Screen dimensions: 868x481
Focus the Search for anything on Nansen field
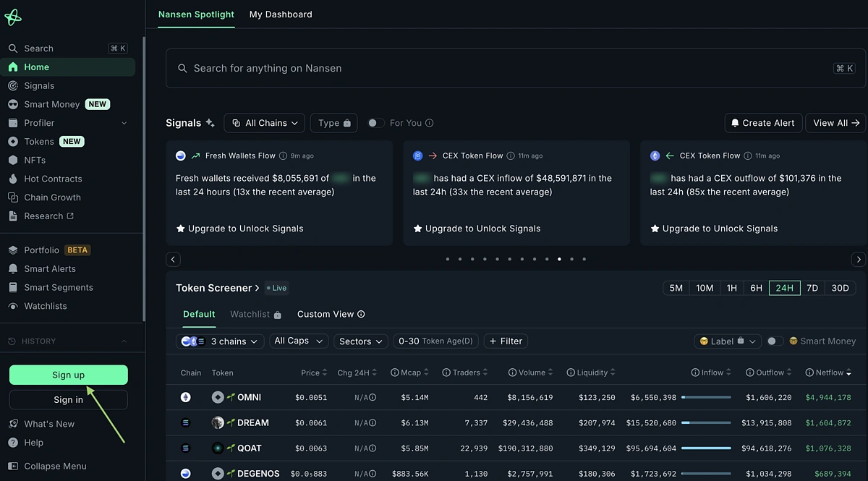point(516,68)
